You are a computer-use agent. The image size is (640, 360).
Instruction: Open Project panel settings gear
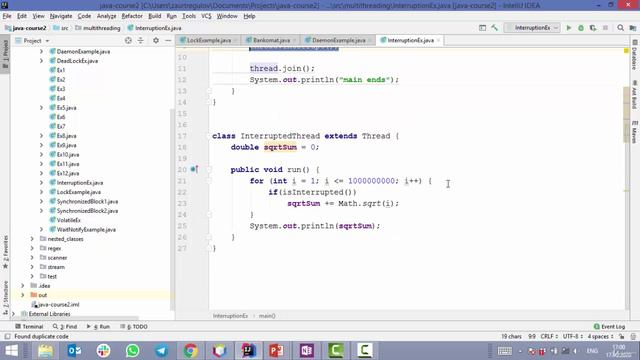tap(156, 40)
